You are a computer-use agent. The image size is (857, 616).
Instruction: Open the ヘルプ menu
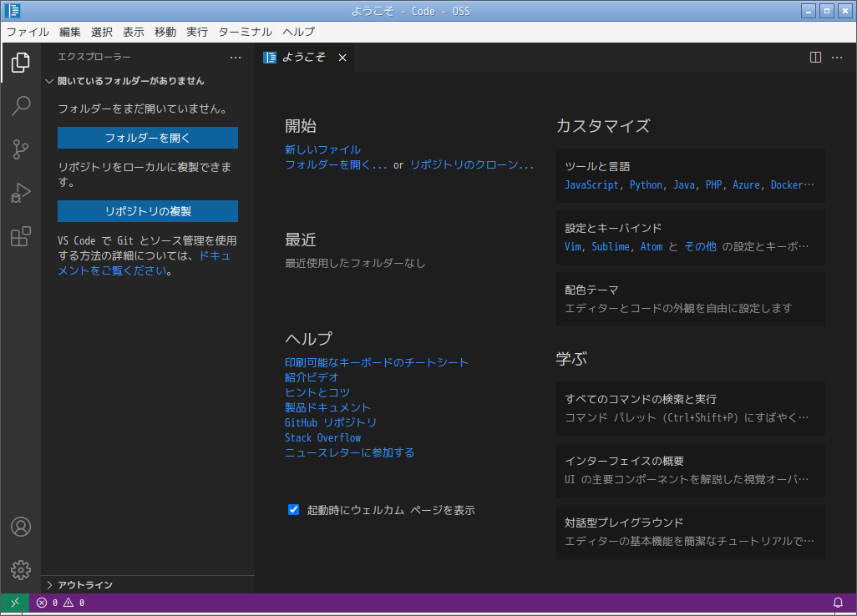298,32
